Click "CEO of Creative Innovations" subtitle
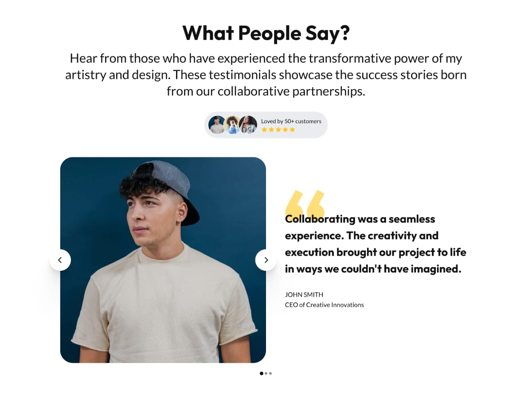532x399 pixels. (324, 305)
